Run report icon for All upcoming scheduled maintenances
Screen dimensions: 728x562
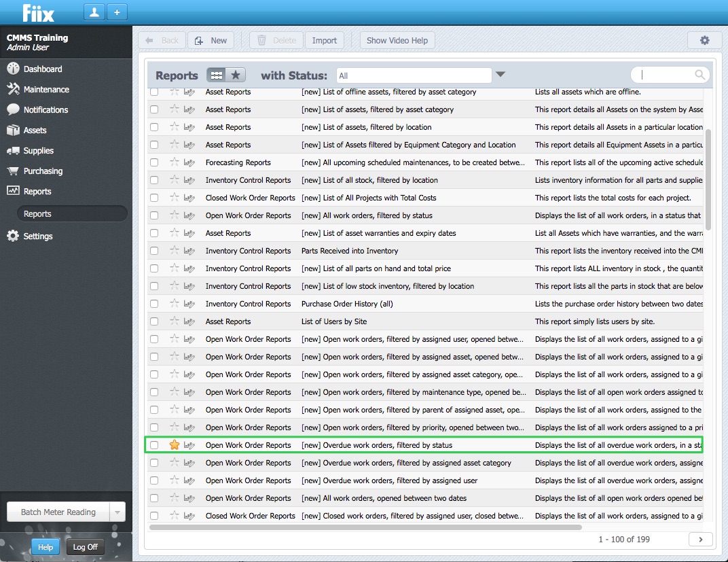pyautogui.click(x=189, y=162)
